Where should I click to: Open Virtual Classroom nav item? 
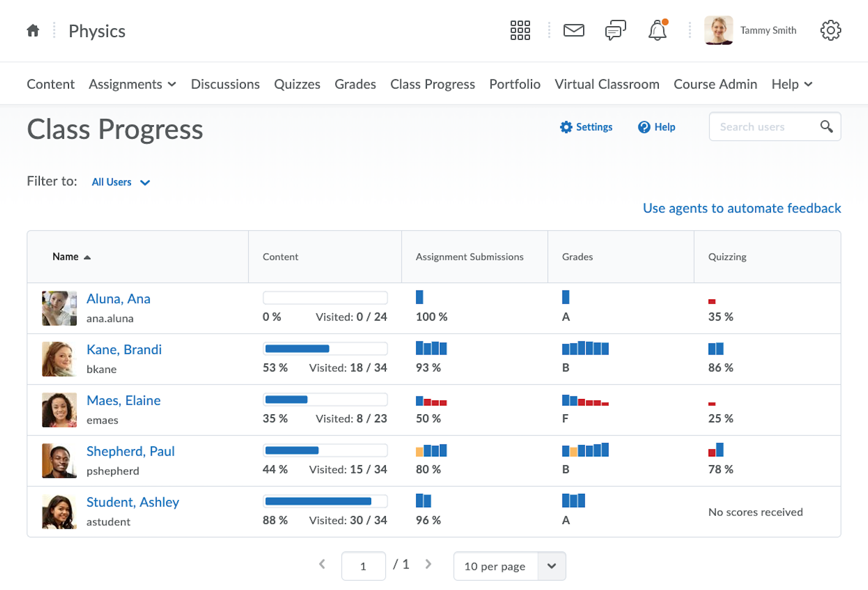[x=607, y=84]
